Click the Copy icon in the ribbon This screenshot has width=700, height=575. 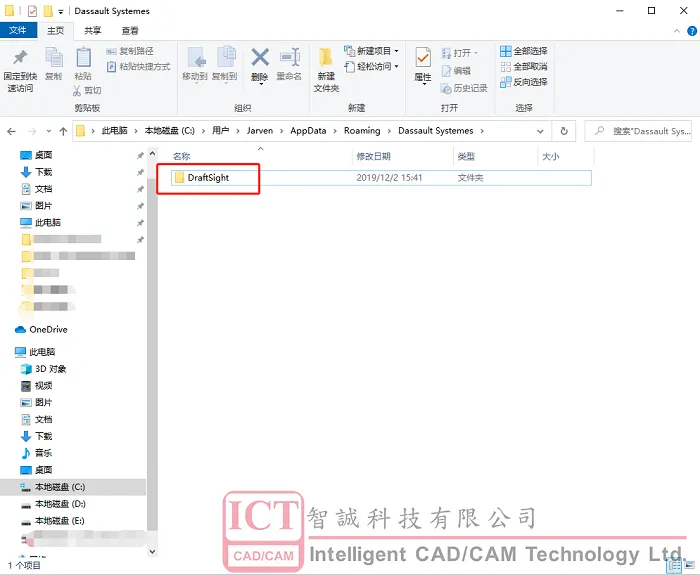54,57
